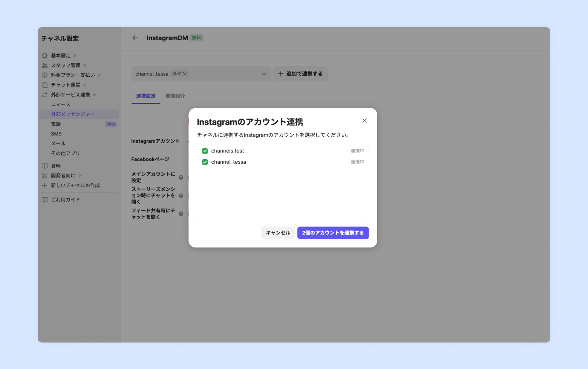Expand the 基本設定 chevron
The height and width of the screenshot is (369, 588).
click(75, 56)
